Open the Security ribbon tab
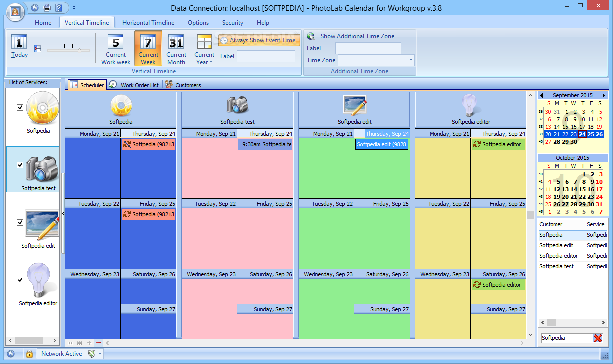This screenshot has height=364, width=613. [x=233, y=23]
